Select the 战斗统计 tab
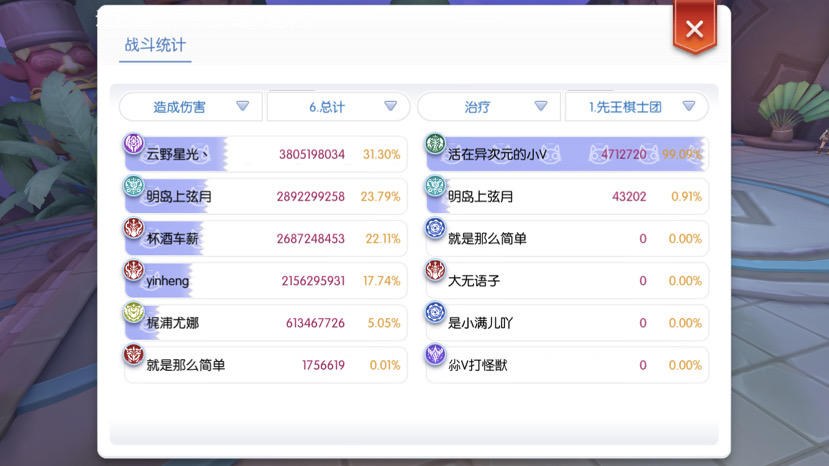Image resolution: width=829 pixels, height=466 pixels. click(x=155, y=45)
